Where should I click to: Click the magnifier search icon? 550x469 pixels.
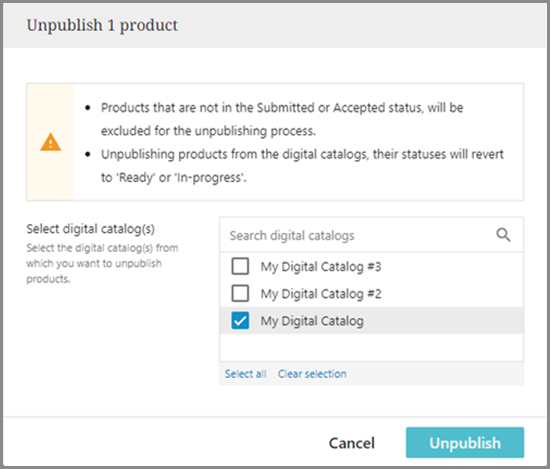503,235
